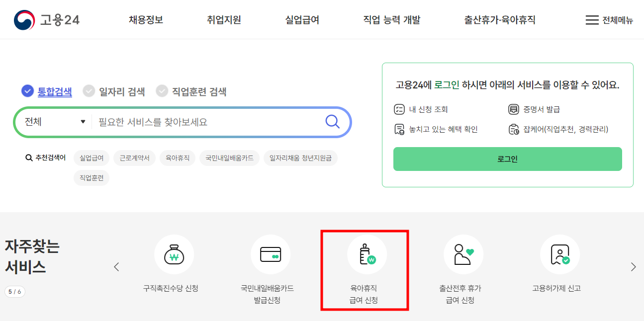Image resolution: width=644 pixels, height=321 pixels.
Task: Select the 직업훈련 검색 option
Action: (x=191, y=91)
